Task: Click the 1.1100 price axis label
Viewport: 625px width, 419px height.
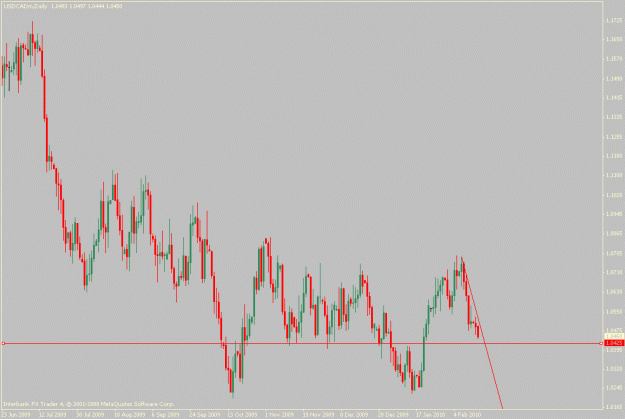Action: 614,175
